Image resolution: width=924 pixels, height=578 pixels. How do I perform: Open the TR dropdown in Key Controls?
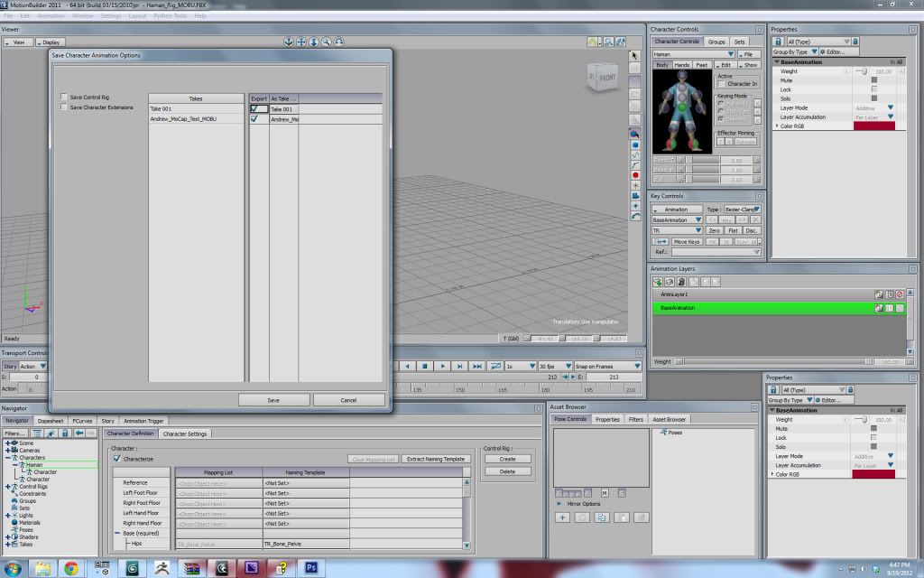point(677,230)
